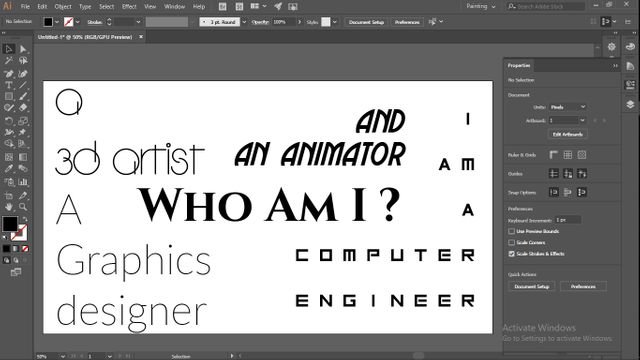Choose the Line Segment tool

(23, 85)
